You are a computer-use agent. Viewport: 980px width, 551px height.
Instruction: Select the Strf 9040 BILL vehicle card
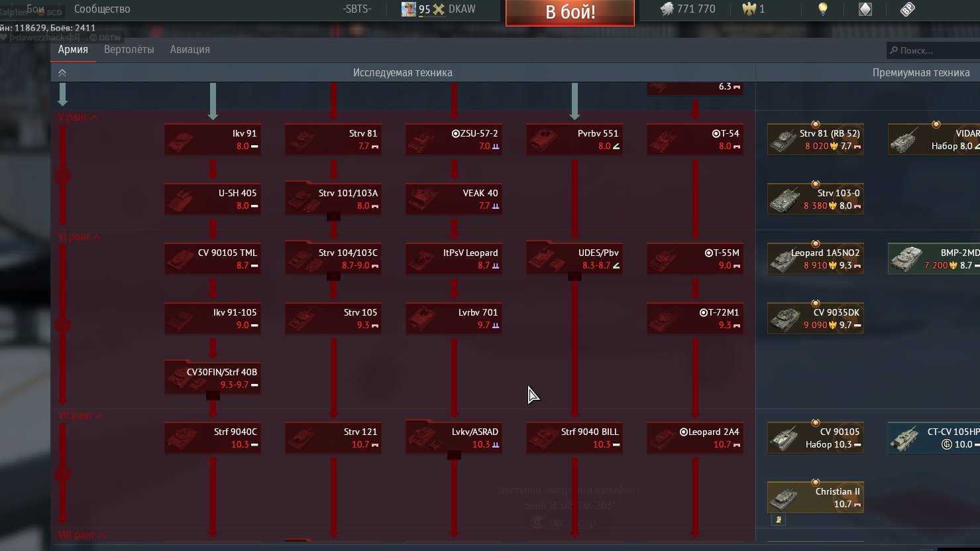(x=574, y=438)
